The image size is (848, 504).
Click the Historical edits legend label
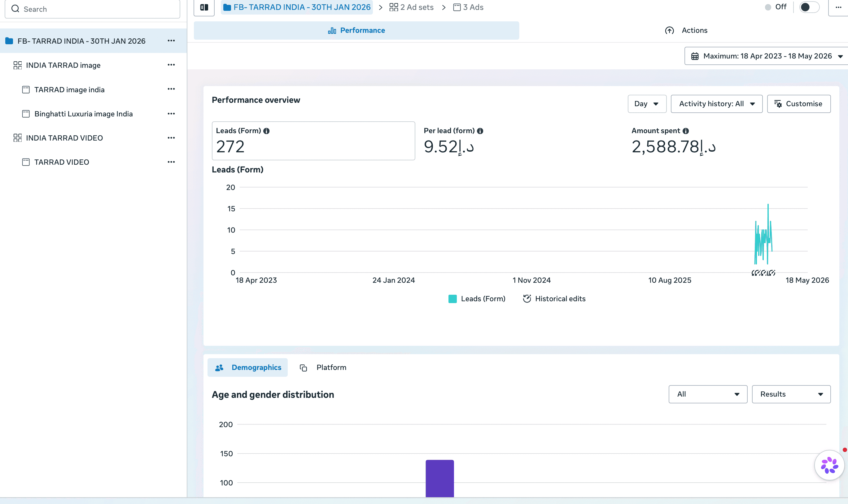pyautogui.click(x=560, y=299)
